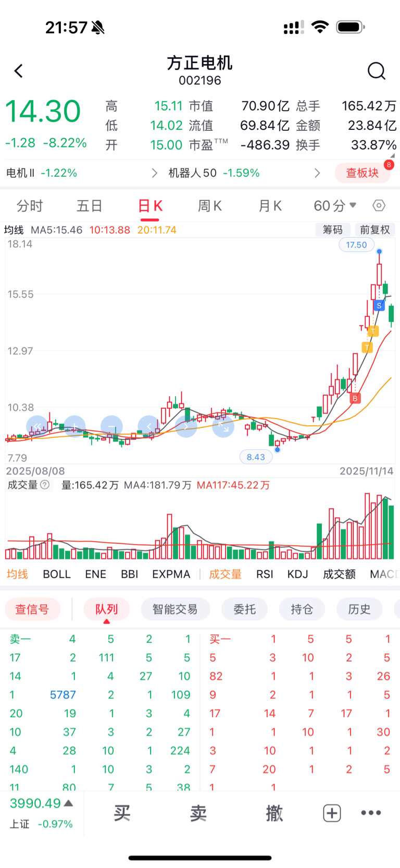Tap the 3990.49 index value

tap(35, 803)
